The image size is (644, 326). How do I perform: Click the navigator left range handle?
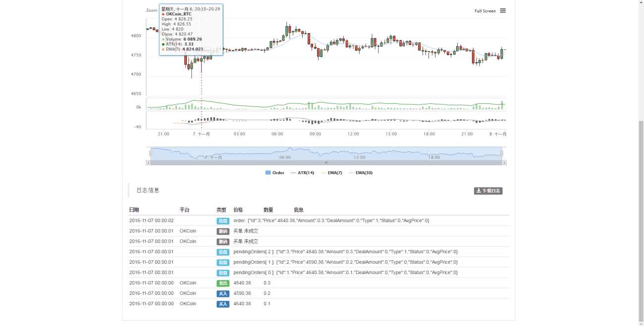coord(151,153)
